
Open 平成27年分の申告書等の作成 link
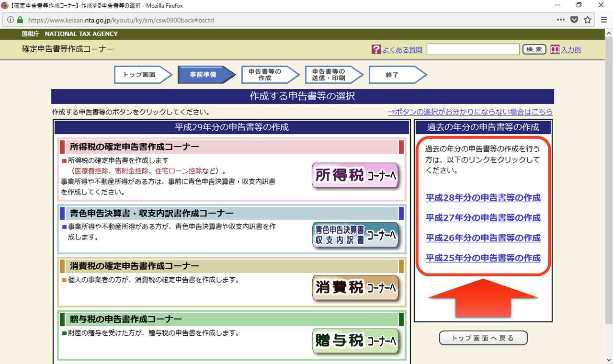483,218
